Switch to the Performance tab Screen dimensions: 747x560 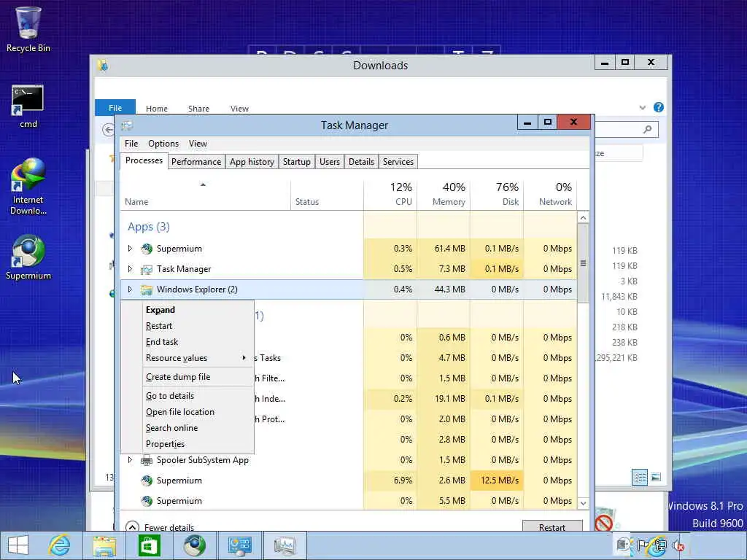click(x=196, y=161)
